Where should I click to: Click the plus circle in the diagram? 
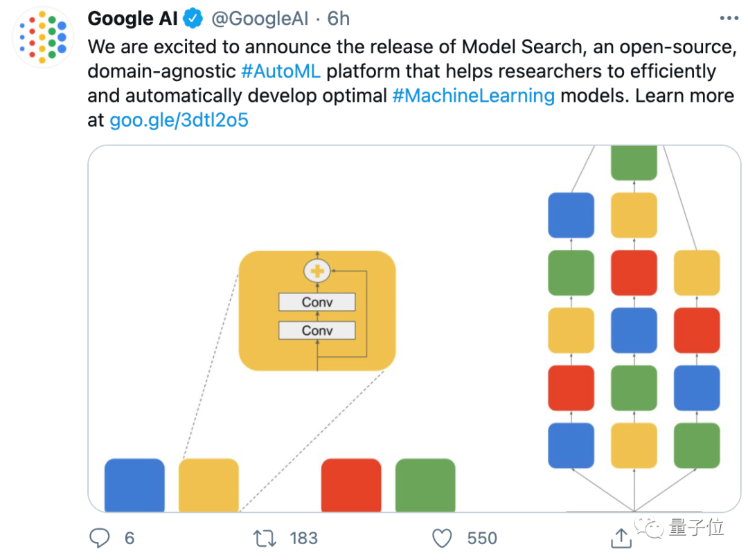(317, 271)
